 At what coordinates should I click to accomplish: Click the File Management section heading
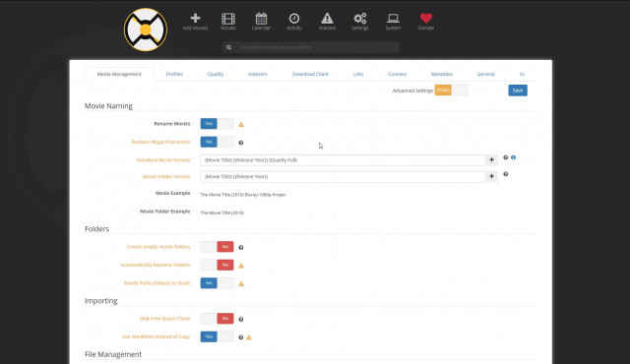[x=113, y=354]
